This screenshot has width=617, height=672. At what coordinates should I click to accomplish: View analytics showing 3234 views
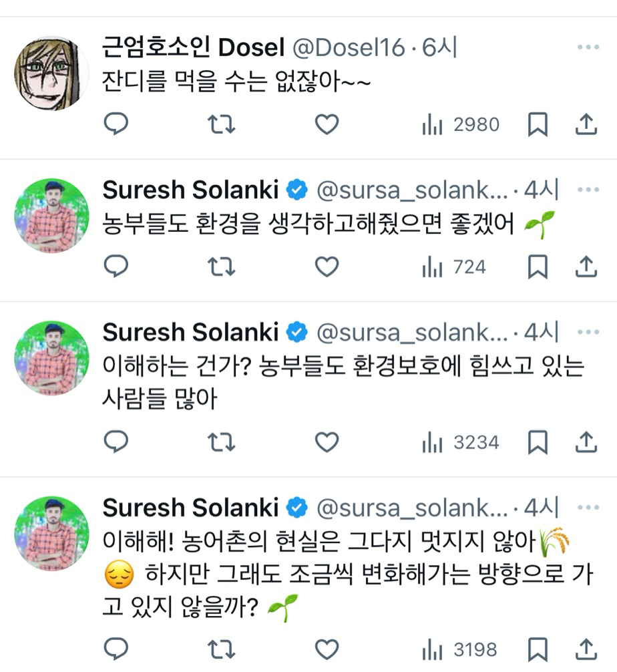pos(461,442)
